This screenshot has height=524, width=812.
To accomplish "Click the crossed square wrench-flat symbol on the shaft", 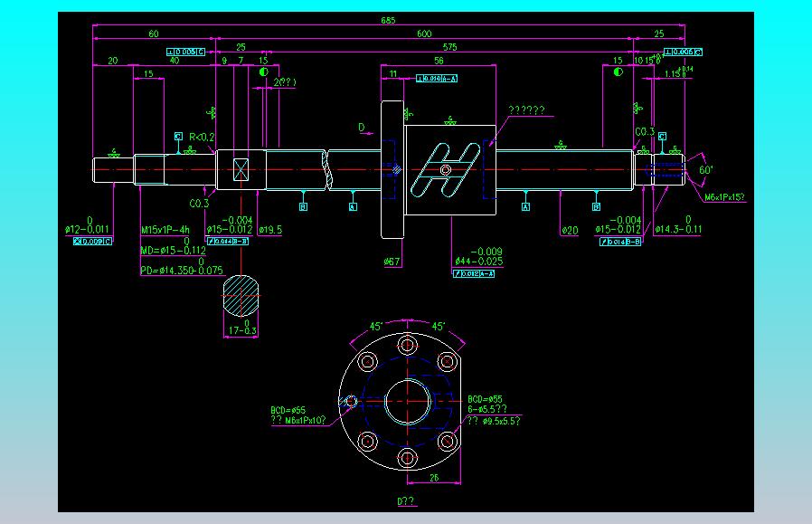I will tap(241, 170).
